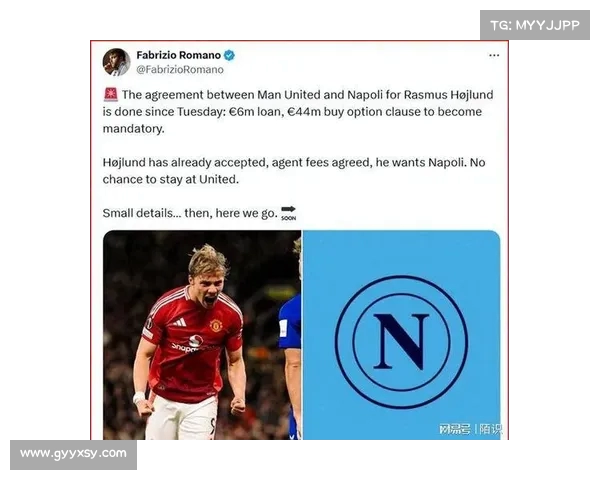Image resolution: width=600 pixels, height=480 pixels.
Task: Open the Højlund celebration photo
Action: pos(202,335)
